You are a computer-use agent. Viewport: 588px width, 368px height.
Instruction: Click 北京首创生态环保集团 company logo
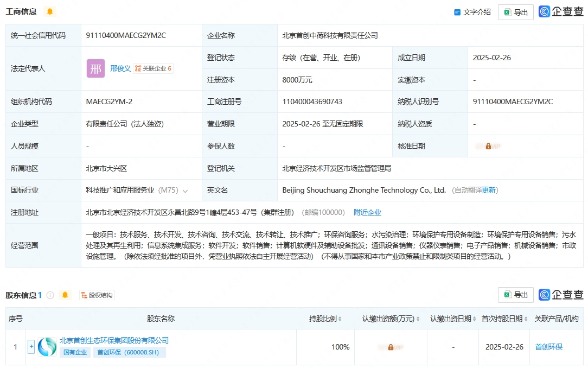pyautogui.click(x=47, y=347)
